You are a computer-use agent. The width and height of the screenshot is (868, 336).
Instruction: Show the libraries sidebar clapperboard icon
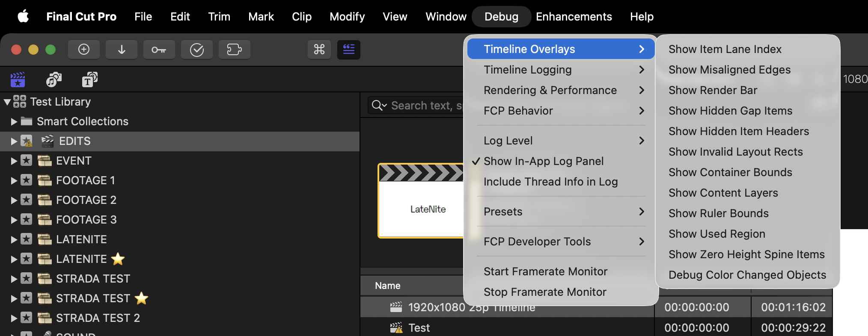pos(18,80)
